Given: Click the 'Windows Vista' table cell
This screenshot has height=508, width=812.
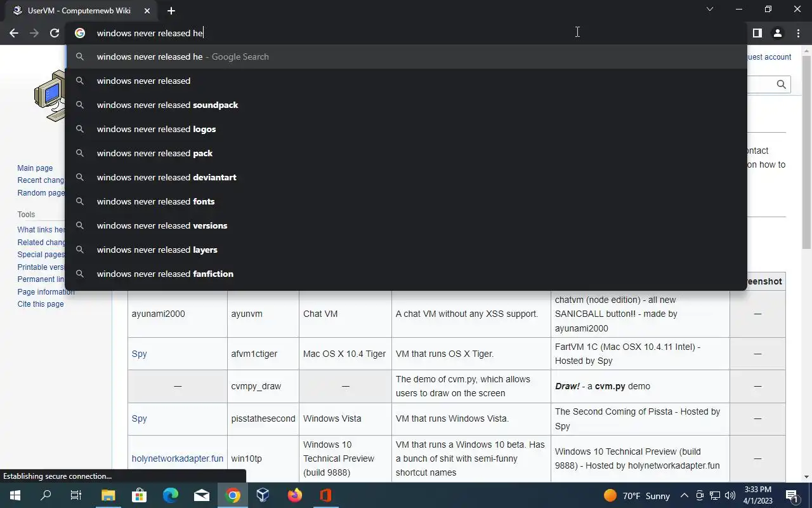Looking at the screenshot, I should pos(345,418).
